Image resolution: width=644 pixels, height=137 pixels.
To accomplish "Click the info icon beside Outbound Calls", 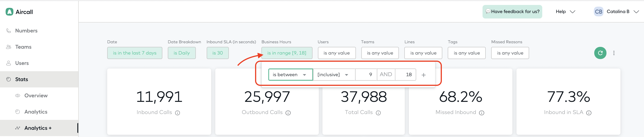I will [288, 113].
